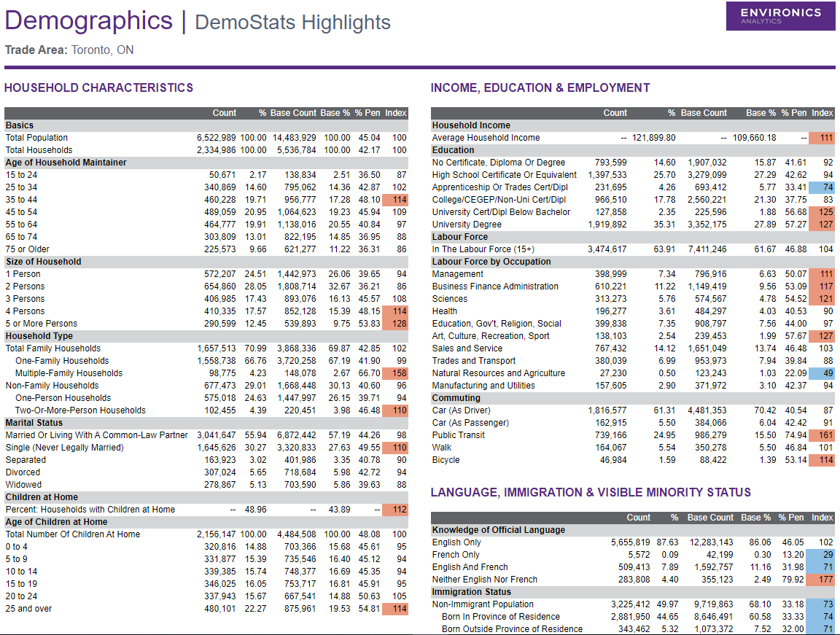The height and width of the screenshot is (635, 840).
Task: Click the University Degree row label
Action: [467, 225]
